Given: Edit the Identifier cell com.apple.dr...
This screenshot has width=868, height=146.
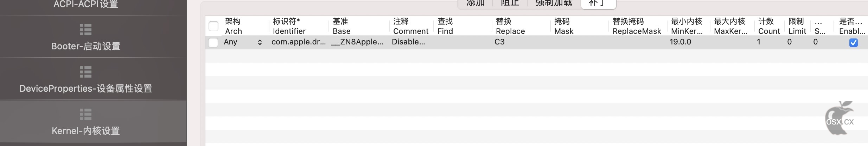Looking at the screenshot, I should pyautogui.click(x=299, y=42).
